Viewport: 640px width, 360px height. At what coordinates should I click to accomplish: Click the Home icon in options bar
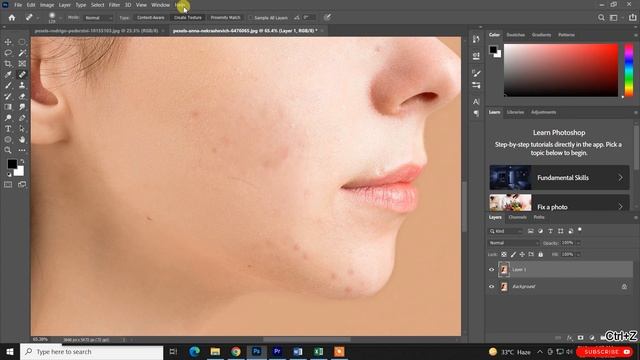click(x=12, y=18)
